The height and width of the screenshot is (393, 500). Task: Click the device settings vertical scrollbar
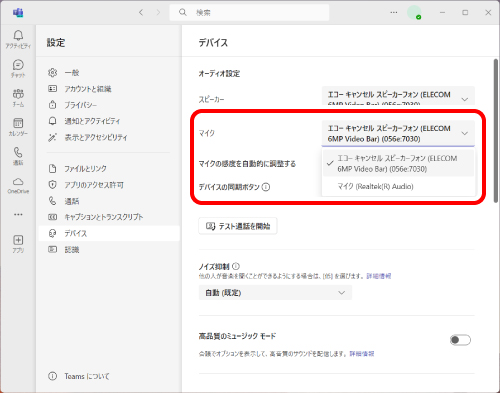click(496, 130)
